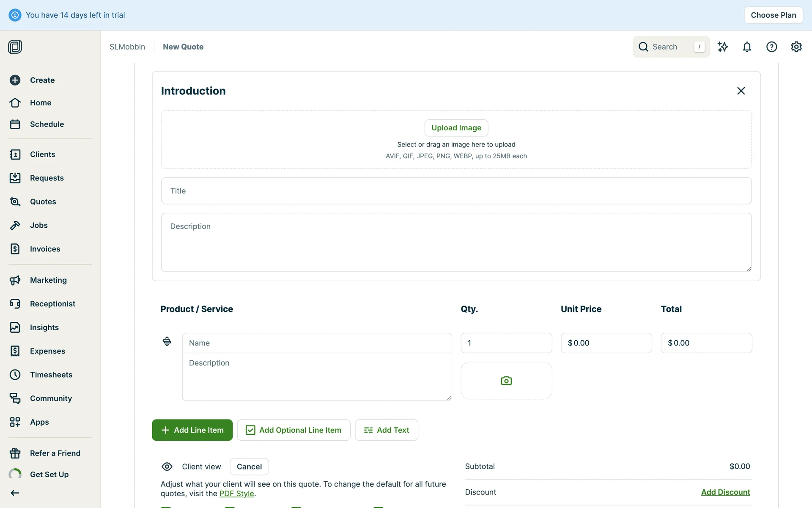Click the Client view eye icon

pyautogui.click(x=167, y=467)
